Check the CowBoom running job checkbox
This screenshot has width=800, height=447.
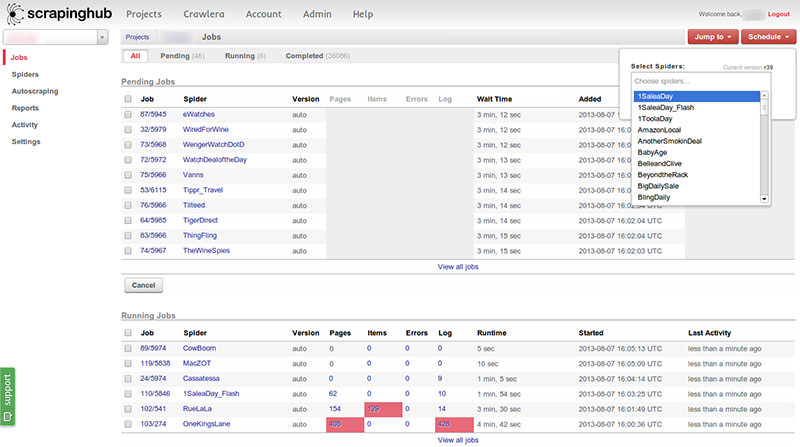pyautogui.click(x=128, y=349)
